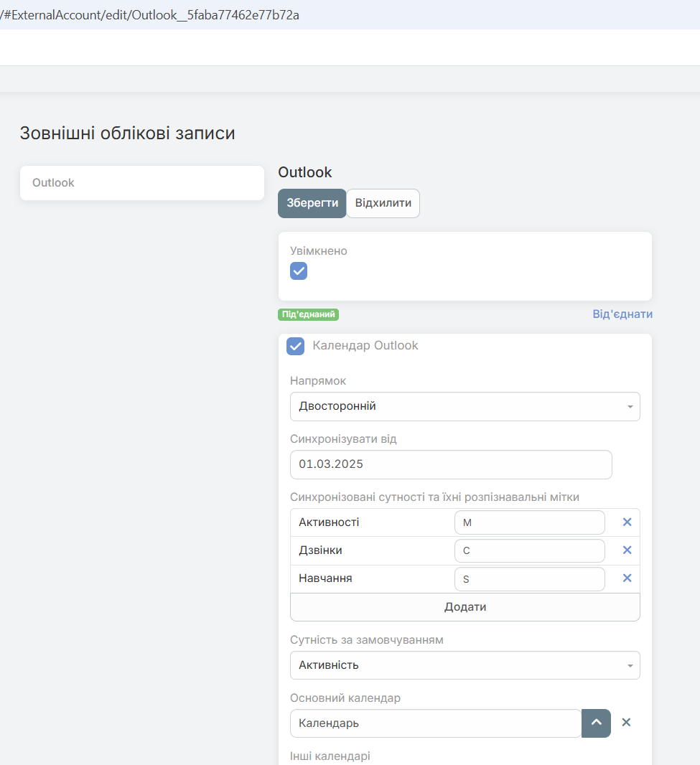Click the Інші календарі label
This screenshot has width=700, height=765.
pyautogui.click(x=330, y=756)
